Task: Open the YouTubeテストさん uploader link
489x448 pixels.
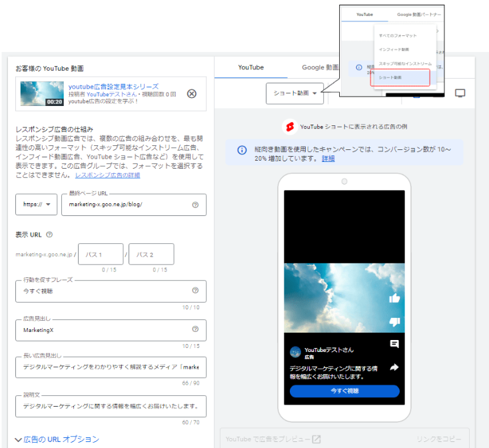Action: [112, 94]
